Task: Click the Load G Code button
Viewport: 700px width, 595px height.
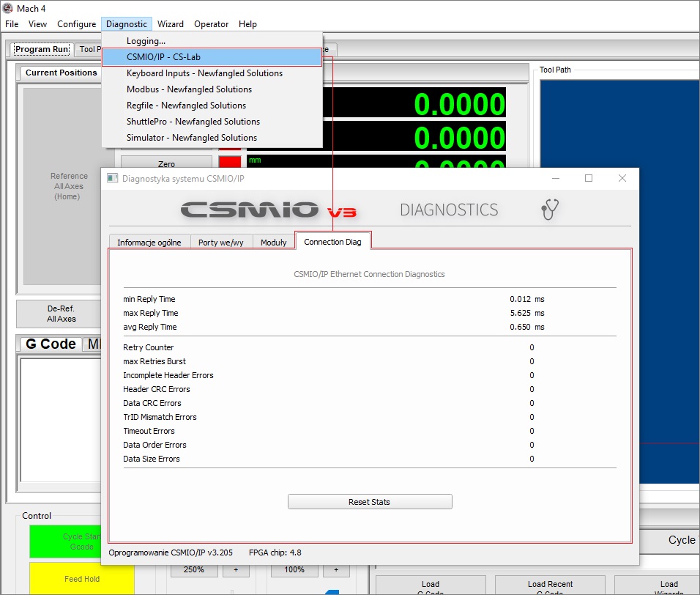Action: pos(431,585)
